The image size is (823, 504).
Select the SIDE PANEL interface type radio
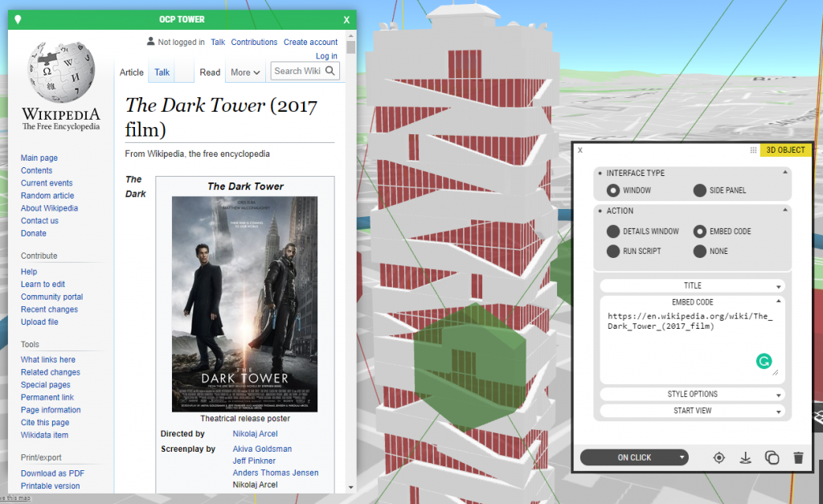tap(700, 190)
